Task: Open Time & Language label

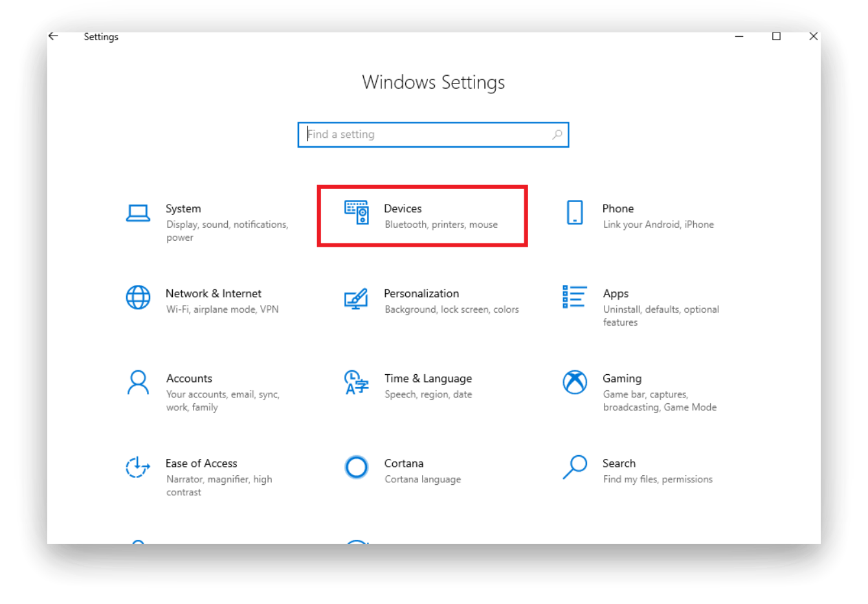Action: pos(428,379)
